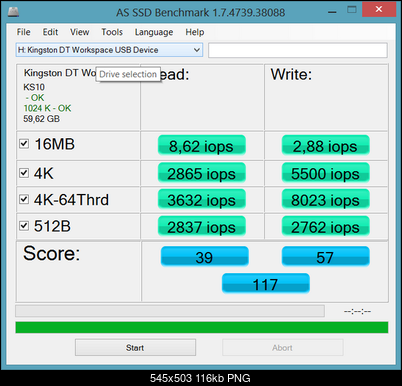Click the green full progress bar
The width and height of the screenshot is (402, 386).
(x=202, y=327)
